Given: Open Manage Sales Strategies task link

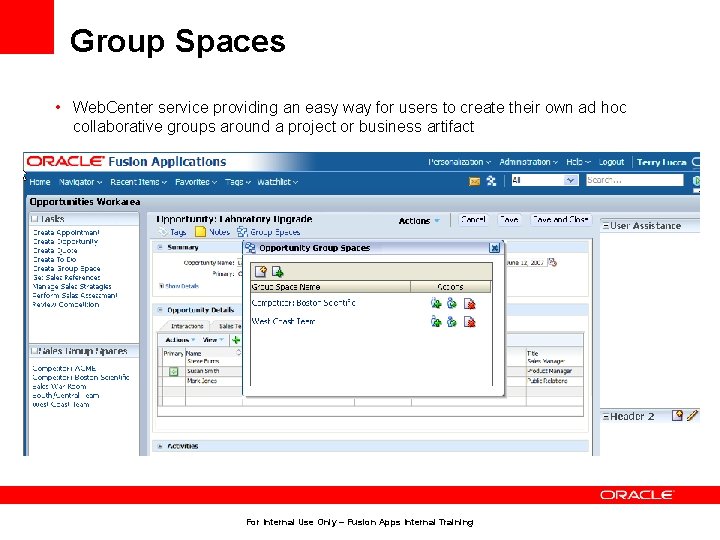Looking at the screenshot, I should click(x=72, y=286).
